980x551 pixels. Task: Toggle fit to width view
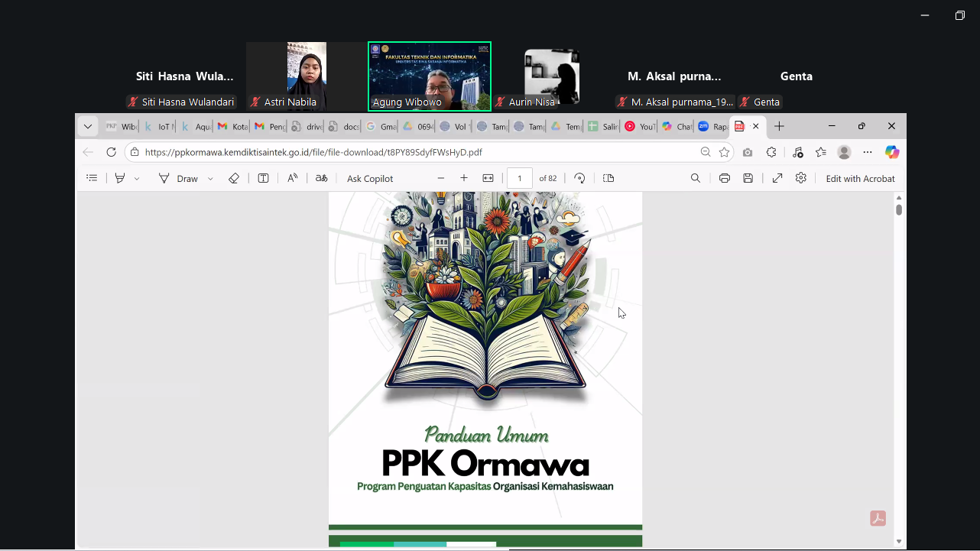coord(488,178)
